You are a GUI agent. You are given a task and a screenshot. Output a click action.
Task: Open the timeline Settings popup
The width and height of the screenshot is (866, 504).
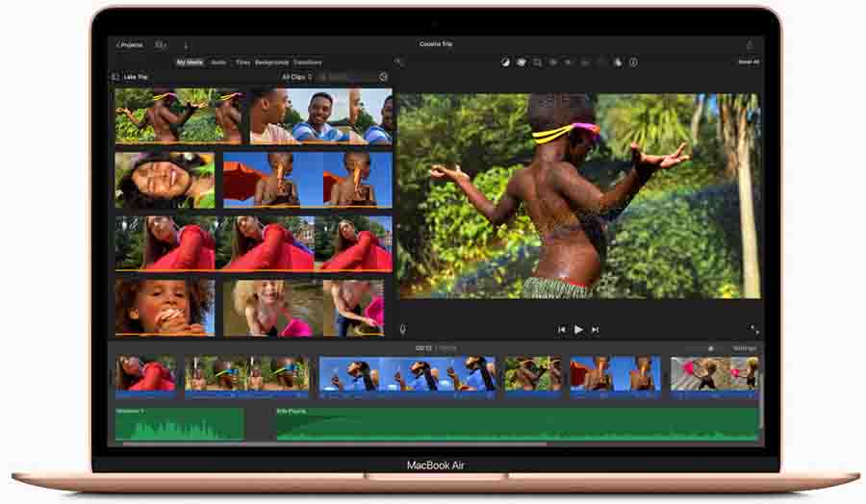(745, 348)
